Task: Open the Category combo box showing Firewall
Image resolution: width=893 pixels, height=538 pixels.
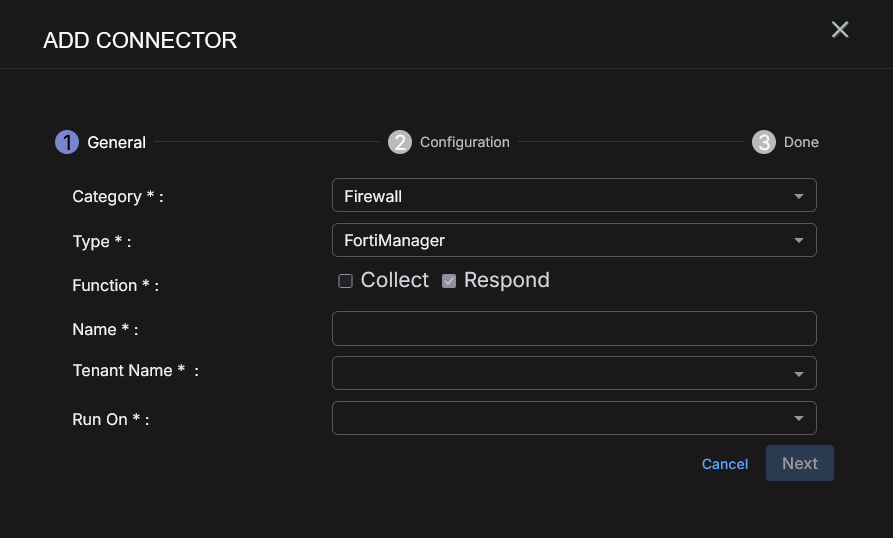Action: pos(560,196)
